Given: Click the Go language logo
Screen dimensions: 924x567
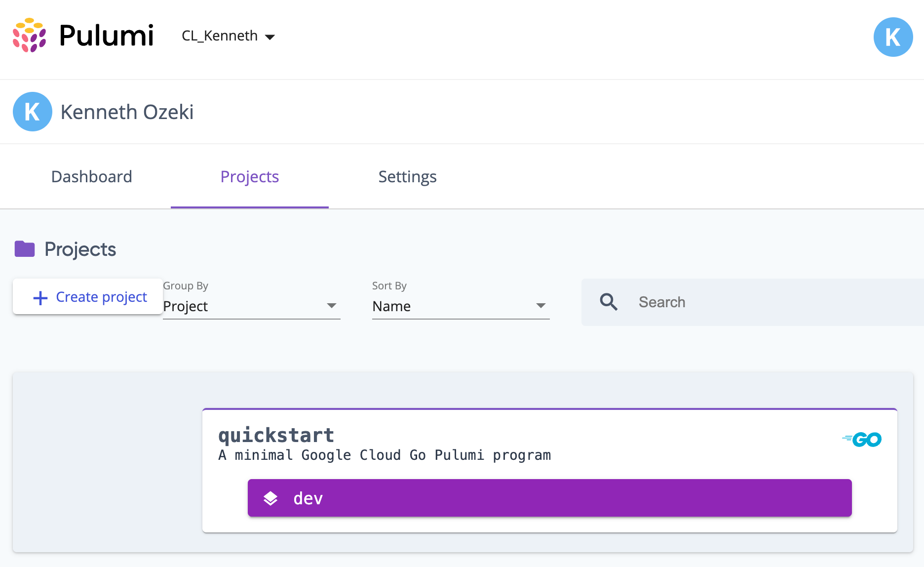Looking at the screenshot, I should (862, 439).
